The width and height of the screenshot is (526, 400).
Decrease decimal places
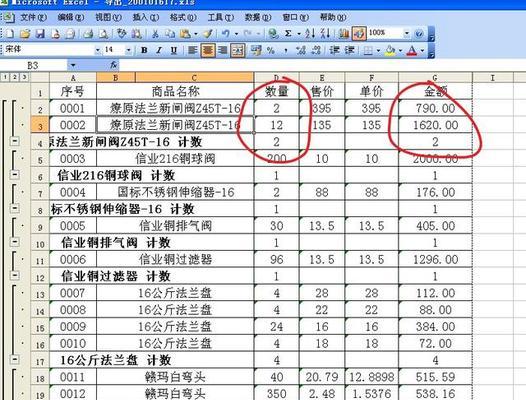point(316,51)
